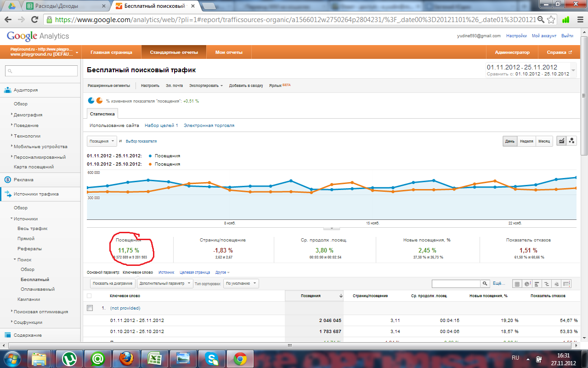588x368 pixels.
Task: Open the Стандартные отчеты tab
Action: pos(174,52)
